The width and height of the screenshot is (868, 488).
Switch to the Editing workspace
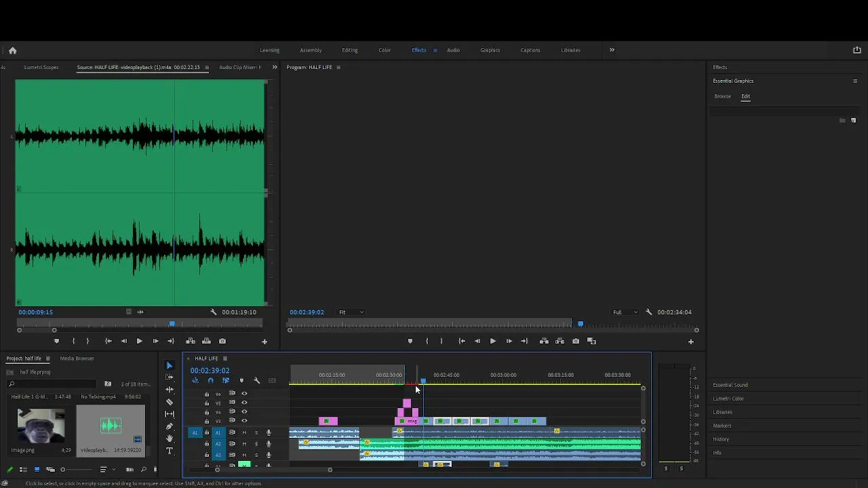350,50
